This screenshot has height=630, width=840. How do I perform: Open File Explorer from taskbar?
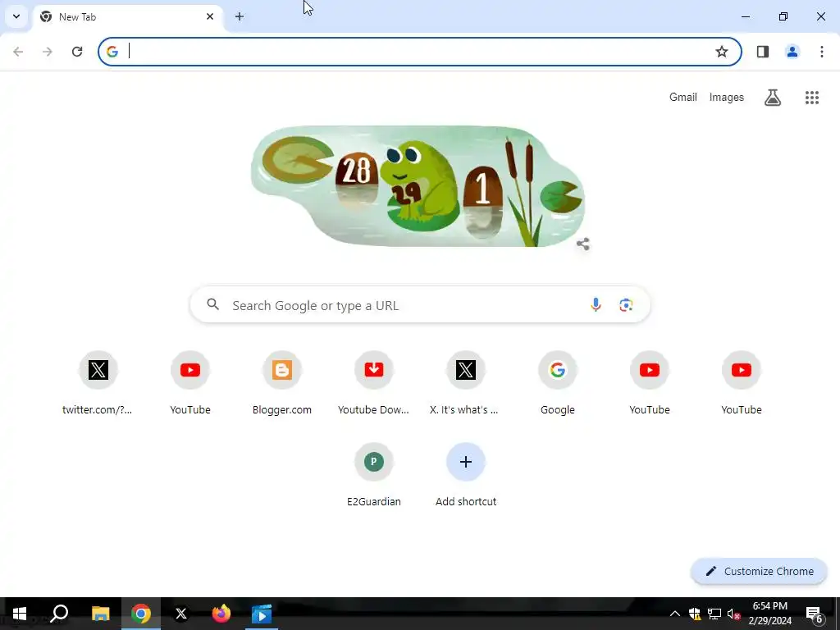[x=100, y=614]
